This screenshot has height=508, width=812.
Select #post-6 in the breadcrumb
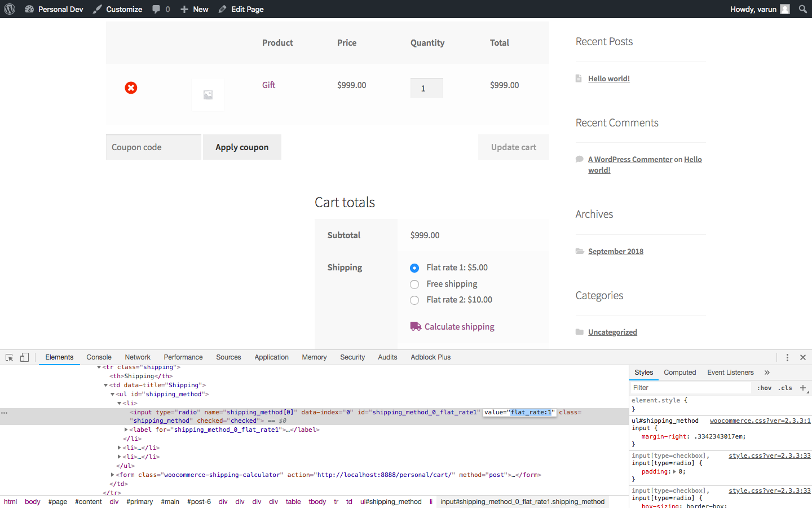199,502
